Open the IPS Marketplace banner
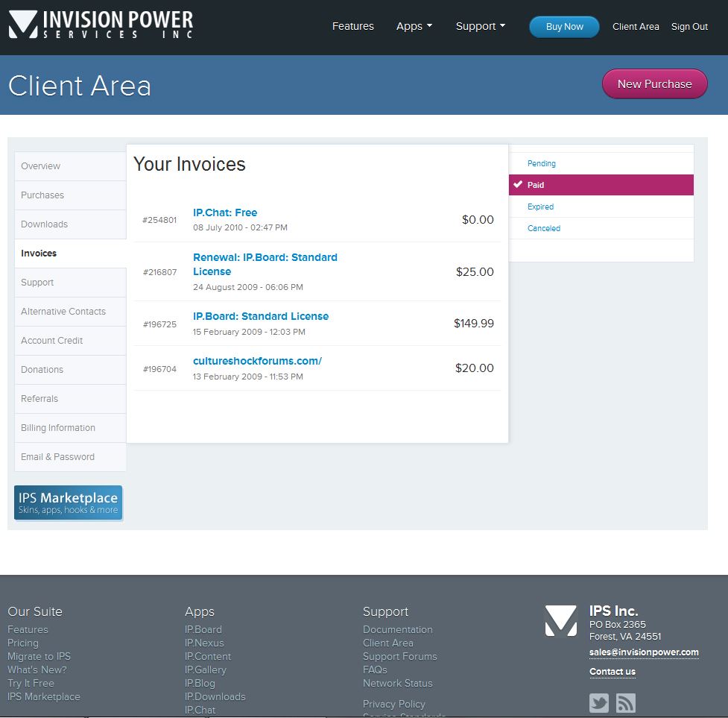This screenshot has height=718, width=728. tap(69, 503)
